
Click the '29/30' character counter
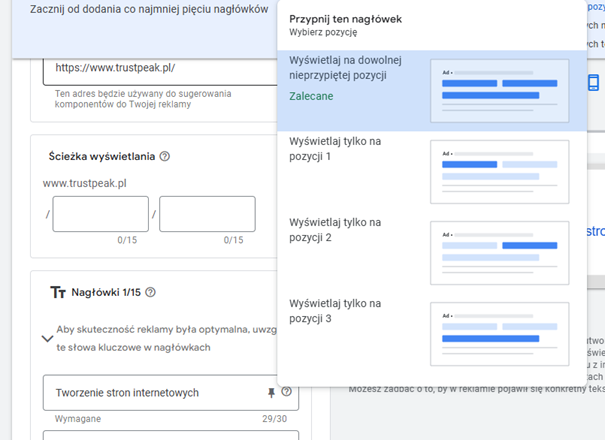coord(274,419)
